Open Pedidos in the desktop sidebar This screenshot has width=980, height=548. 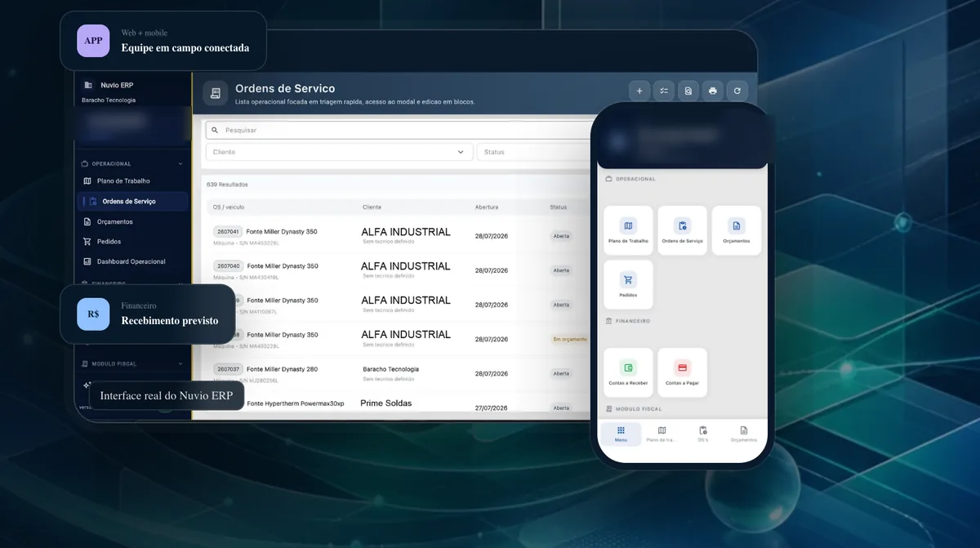(x=131, y=242)
